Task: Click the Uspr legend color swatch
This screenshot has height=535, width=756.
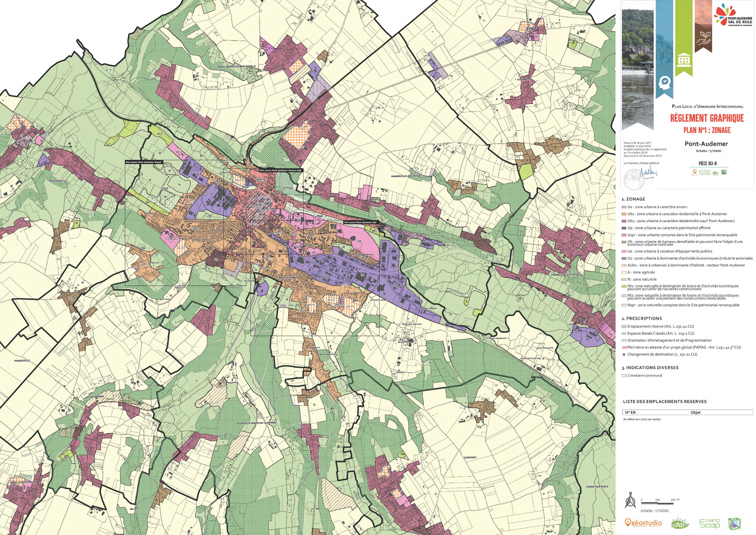Action: 624,235
